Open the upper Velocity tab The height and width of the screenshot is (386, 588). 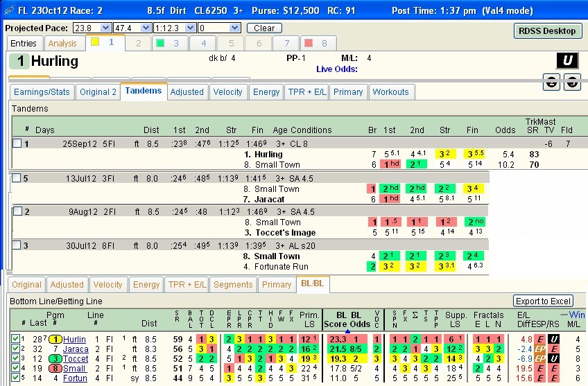(227, 92)
